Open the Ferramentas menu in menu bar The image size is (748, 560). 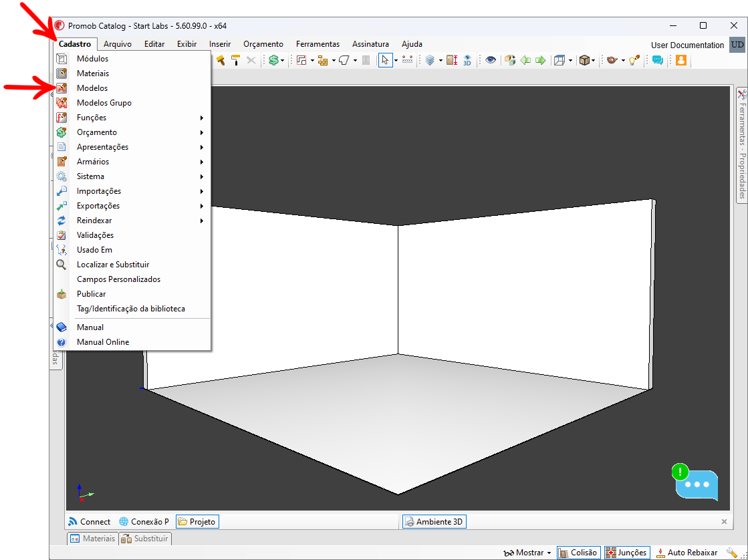318,44
